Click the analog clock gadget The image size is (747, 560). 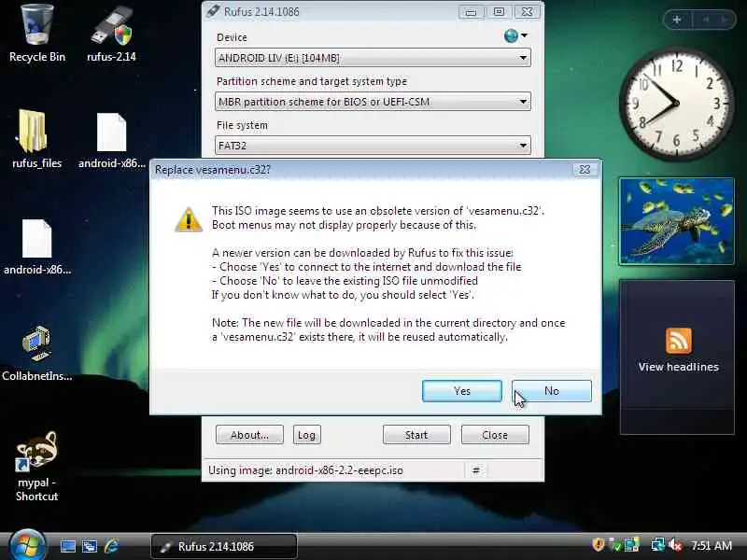tap(676, 104)
